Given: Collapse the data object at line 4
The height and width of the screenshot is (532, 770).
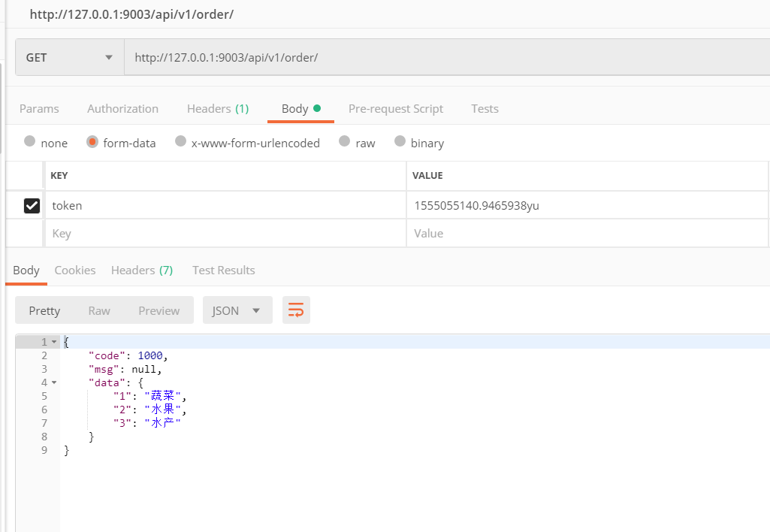Looking at the screenshot, I should tap(54, 382).
